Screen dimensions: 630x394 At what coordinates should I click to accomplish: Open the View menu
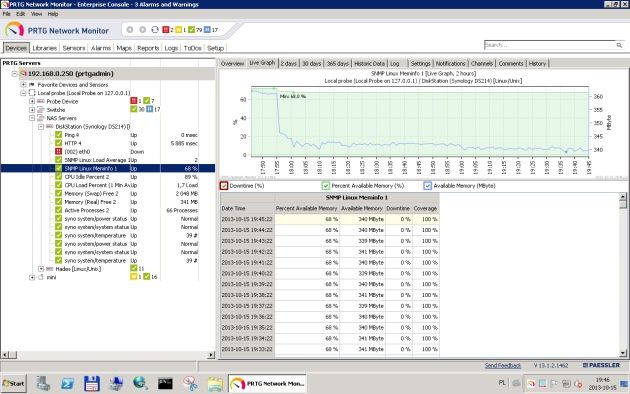coord(37,14)
